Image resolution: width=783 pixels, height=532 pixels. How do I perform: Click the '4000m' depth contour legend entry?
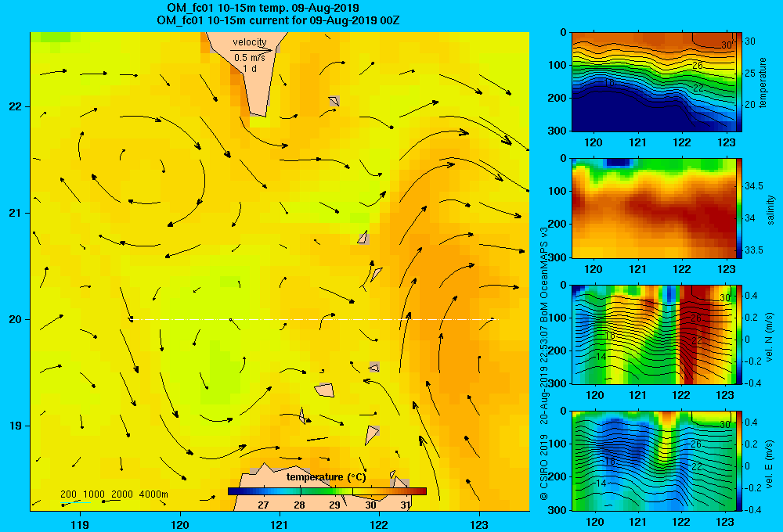click(153, 494)
